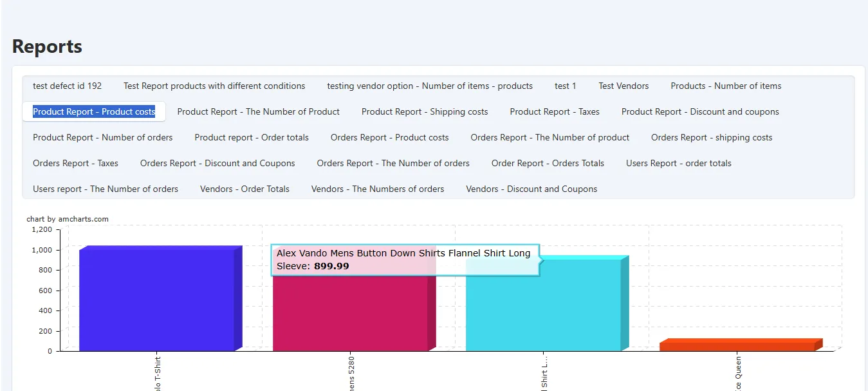868x391 pixels.
Task: Open 'Product Report - The Number of Product'
Action: [259, 111]
